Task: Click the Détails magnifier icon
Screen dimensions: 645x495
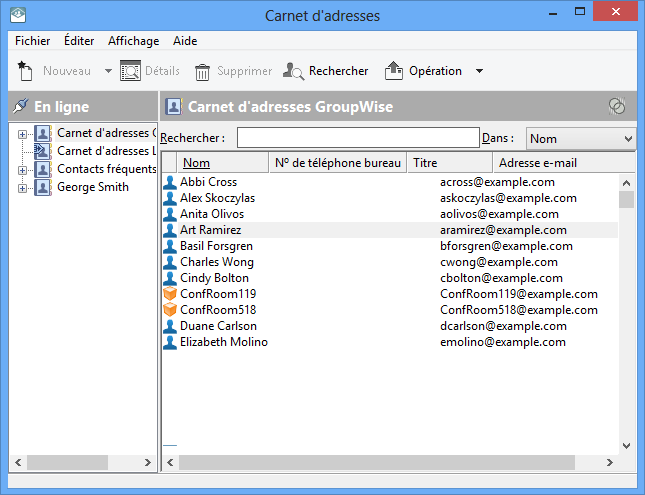Action: 130,71
